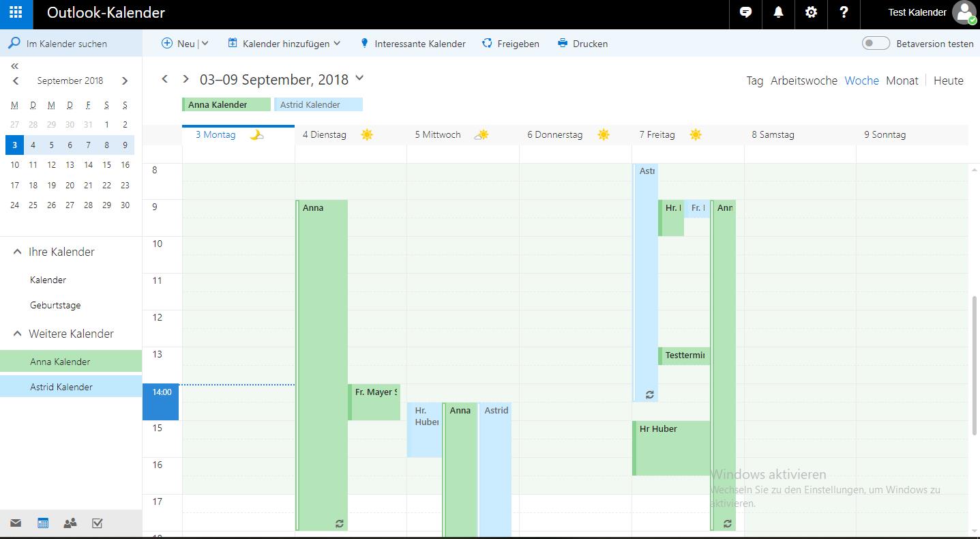The image size is (980, 539).
Task: Open the long Anna appointment on Tuesday
Action: coord(322,365)
